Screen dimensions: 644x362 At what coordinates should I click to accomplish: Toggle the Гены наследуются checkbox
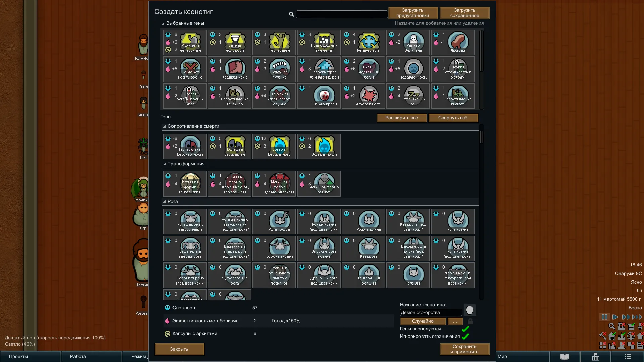(x=465, y=329)
